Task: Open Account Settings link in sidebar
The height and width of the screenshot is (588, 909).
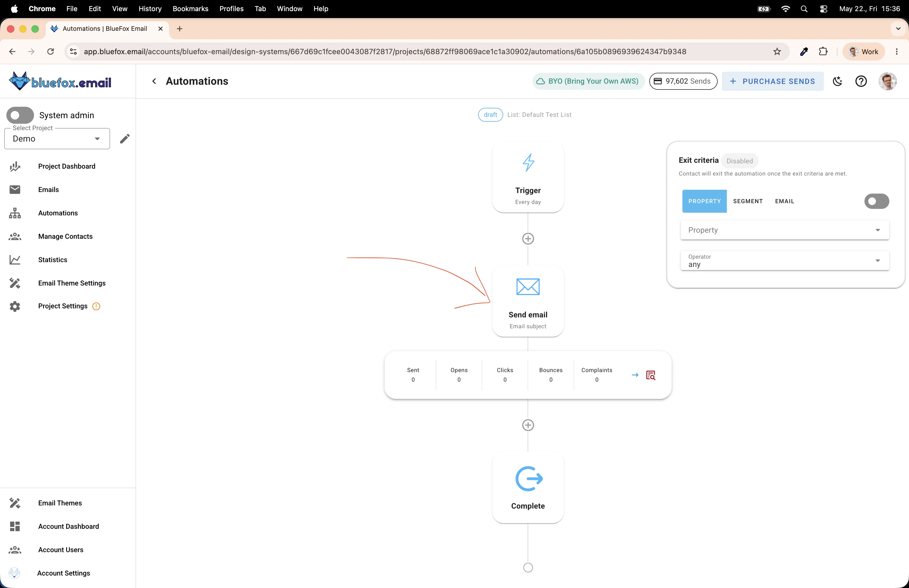Action: [x=64, y=573]
